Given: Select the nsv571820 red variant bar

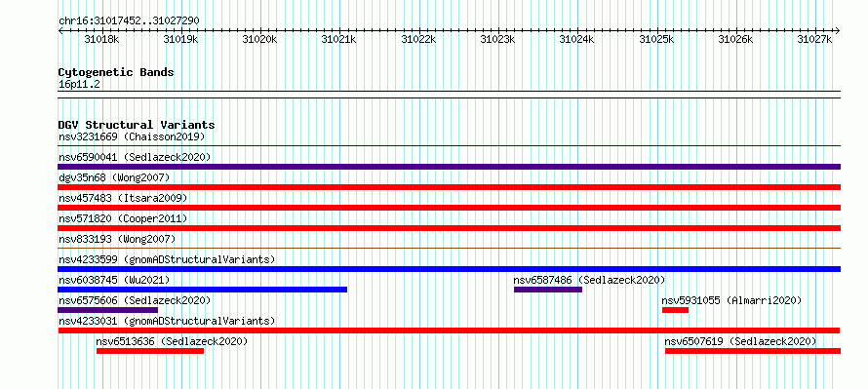Looking at the screenshot, I should tap(449, 228).
